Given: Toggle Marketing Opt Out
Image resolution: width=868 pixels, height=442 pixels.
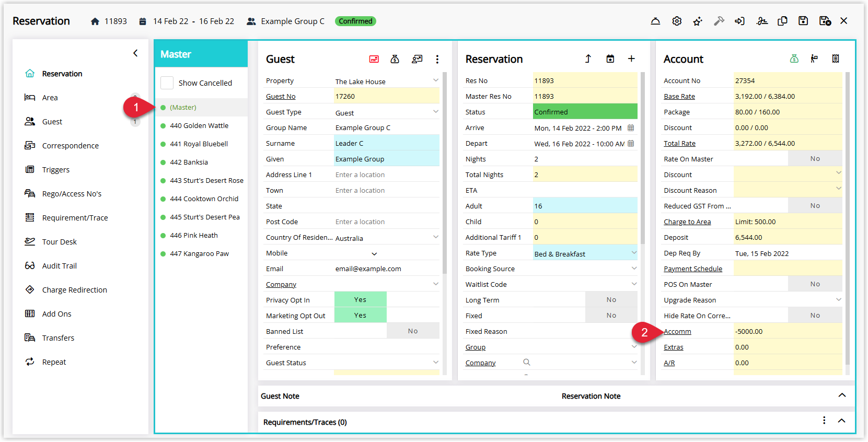Looking at the screenshot, I should point(360,316).
